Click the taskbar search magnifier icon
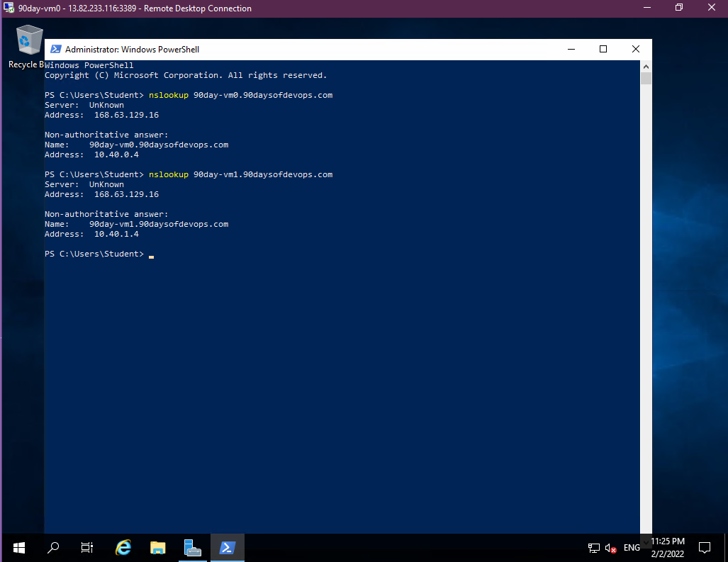 [x=53, y=547]
